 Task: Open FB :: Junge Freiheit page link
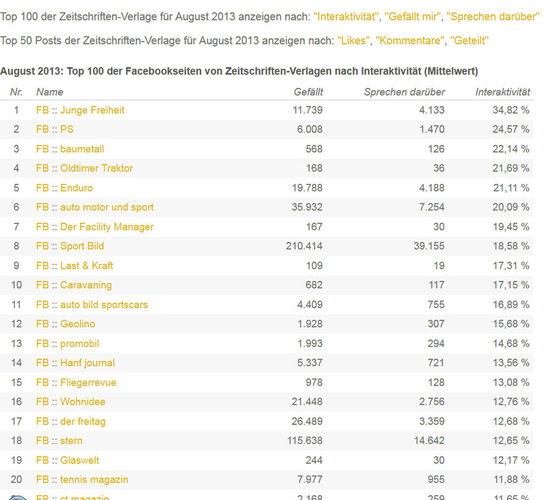(80, 110)
